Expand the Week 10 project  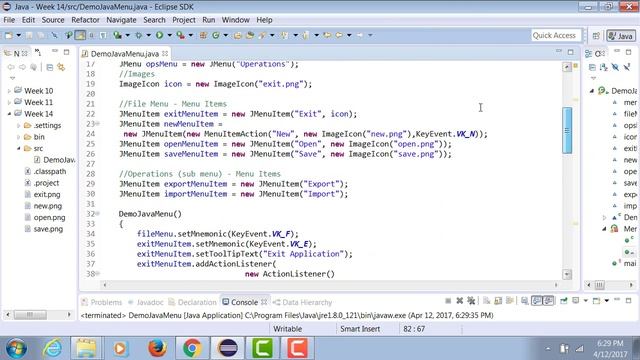pyautogui.click(x=9, y=91)
